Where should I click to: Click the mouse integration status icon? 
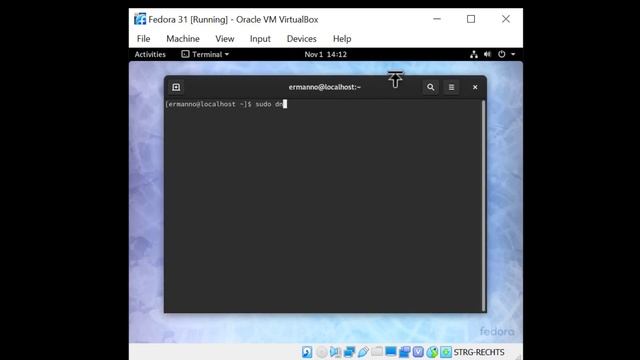(x=432, y=352)
